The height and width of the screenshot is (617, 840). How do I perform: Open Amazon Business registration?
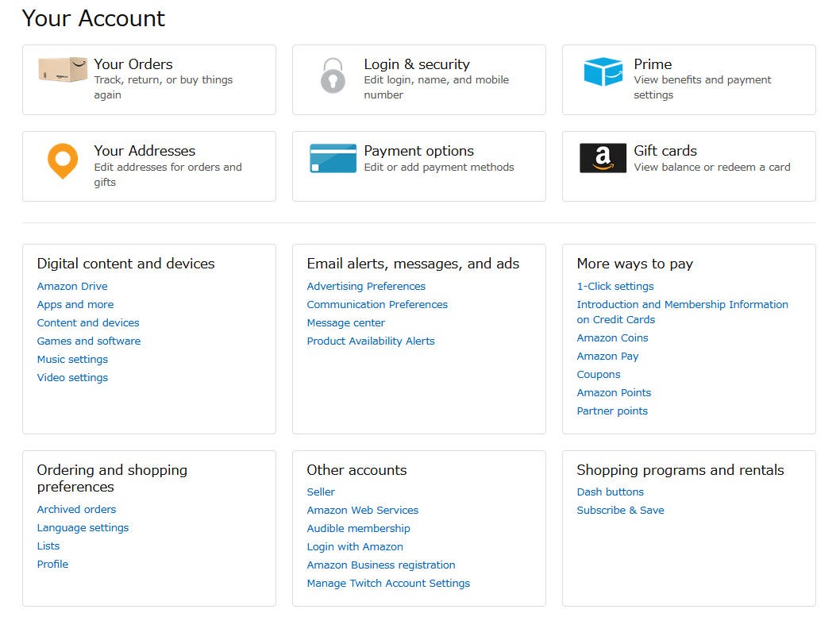[x=381, y=565]
